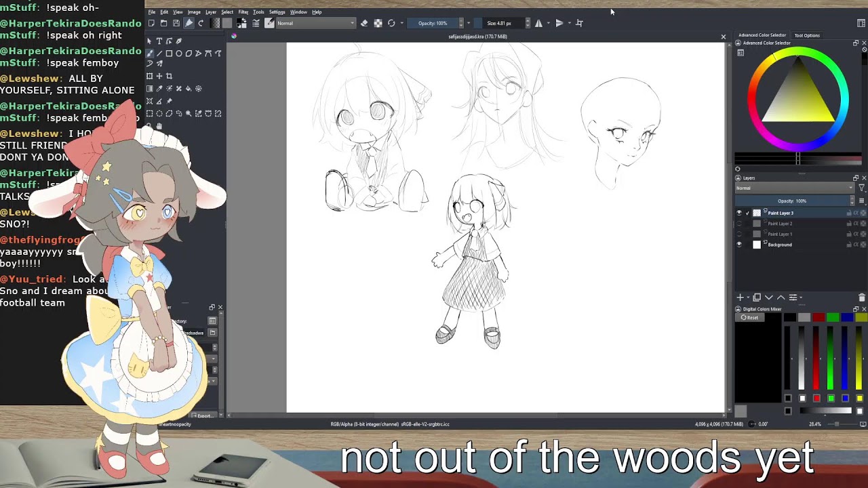Hide Paint Layer 3 via eye icon

click(x=739, y=213)
